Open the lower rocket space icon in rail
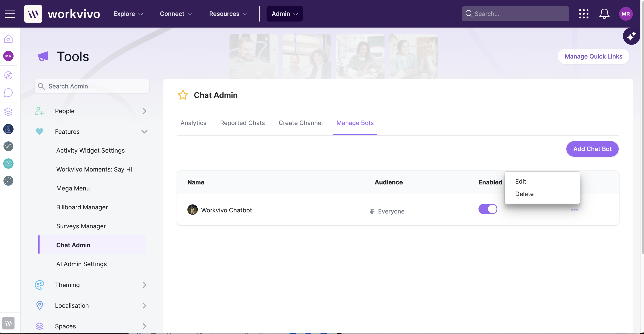The image size is (644, 334). (x=8, y=181)
